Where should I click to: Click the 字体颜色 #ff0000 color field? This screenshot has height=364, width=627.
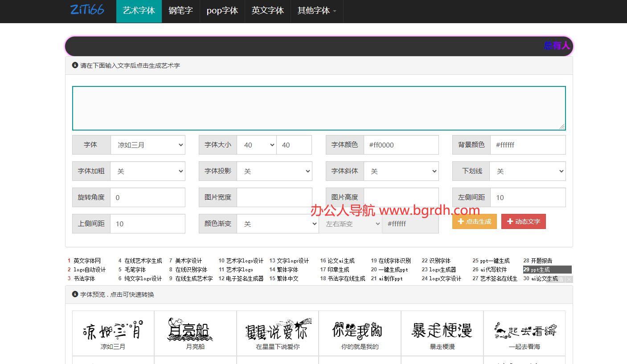point(401,145)
